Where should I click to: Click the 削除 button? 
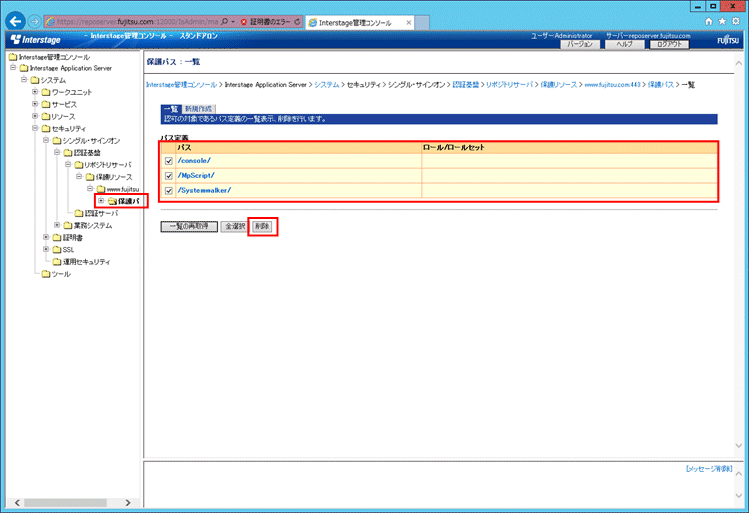tap(262, 226)
